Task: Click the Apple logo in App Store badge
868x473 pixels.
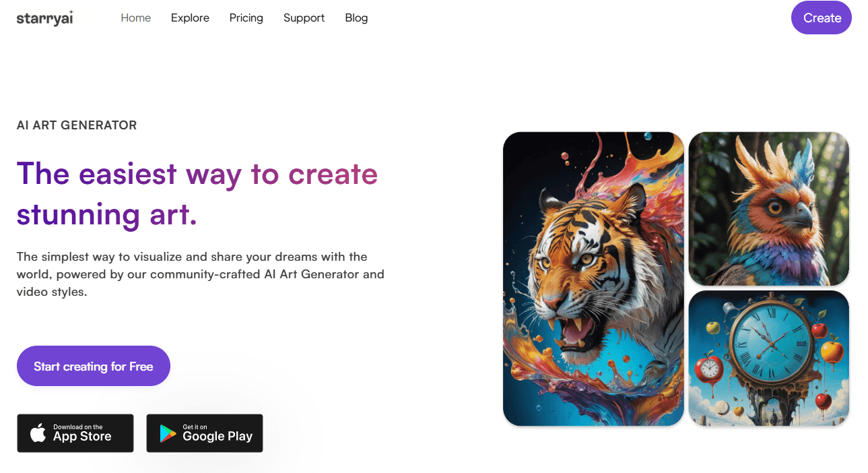Action: (x=38, y=433)
